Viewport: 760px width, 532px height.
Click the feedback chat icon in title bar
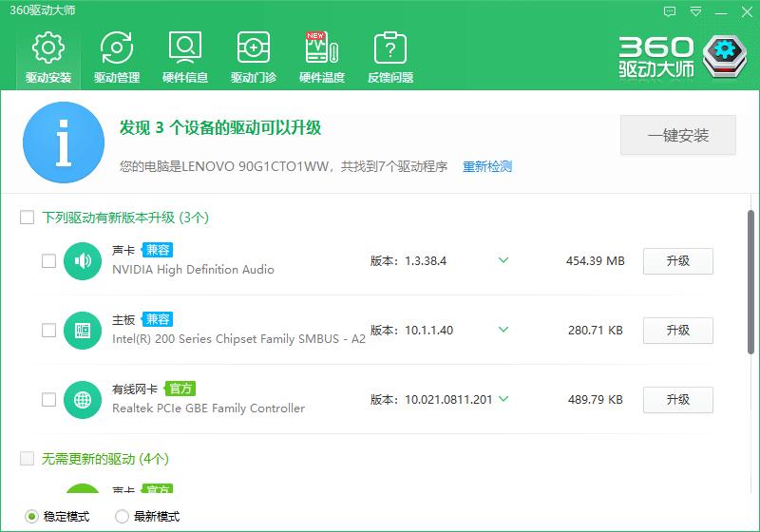tap(670, 11)
